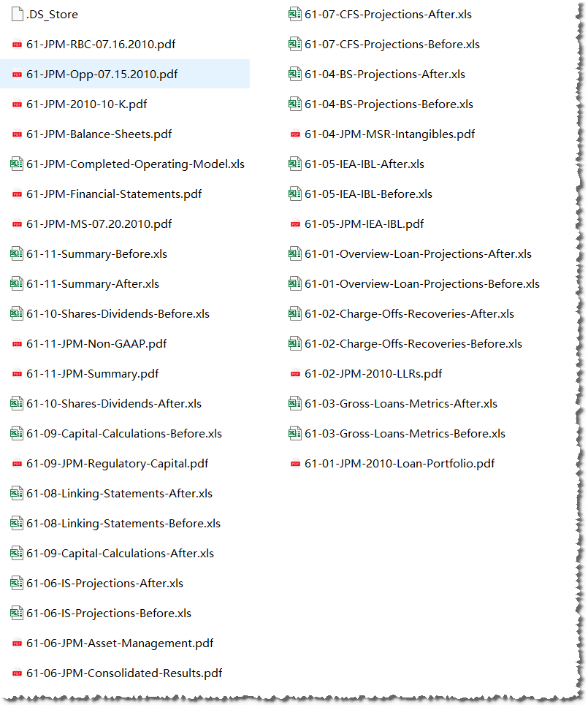Click Excel icon of 61-07-CFS-Projections-After.xls
This screenshot has height=707, width=588.
click(295, 14)
